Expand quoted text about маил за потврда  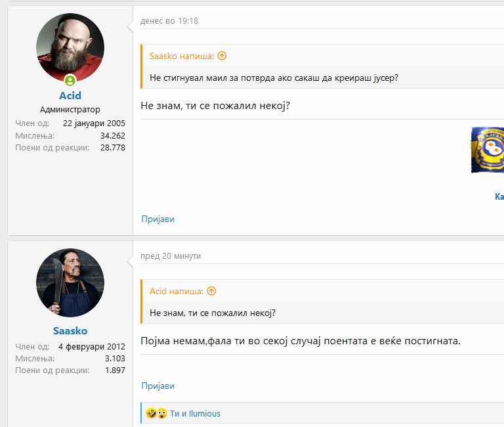click(274, 78)
